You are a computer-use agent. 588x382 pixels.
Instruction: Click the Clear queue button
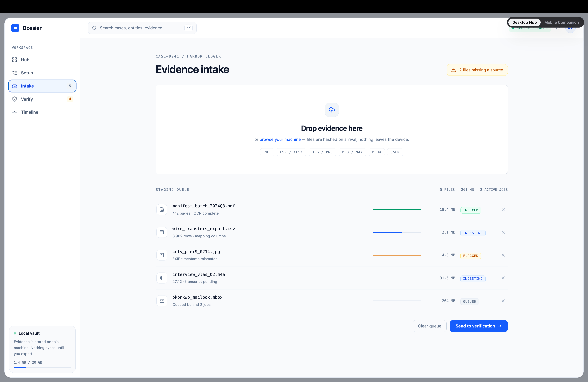pos(429,326)
